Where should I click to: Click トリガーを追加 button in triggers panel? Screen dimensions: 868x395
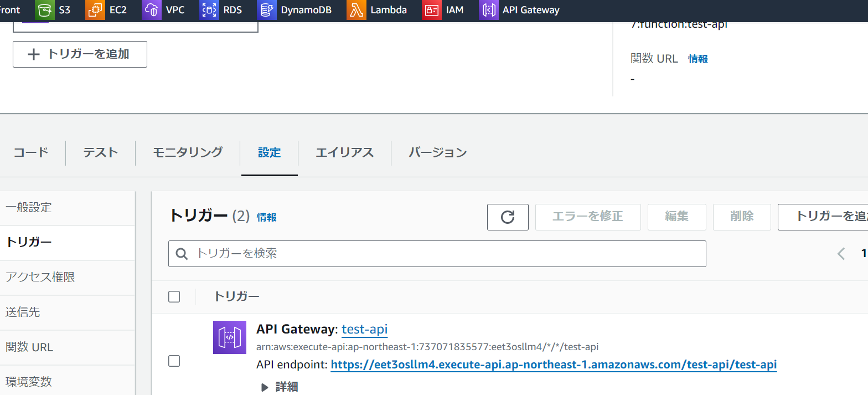click(823, 217)
